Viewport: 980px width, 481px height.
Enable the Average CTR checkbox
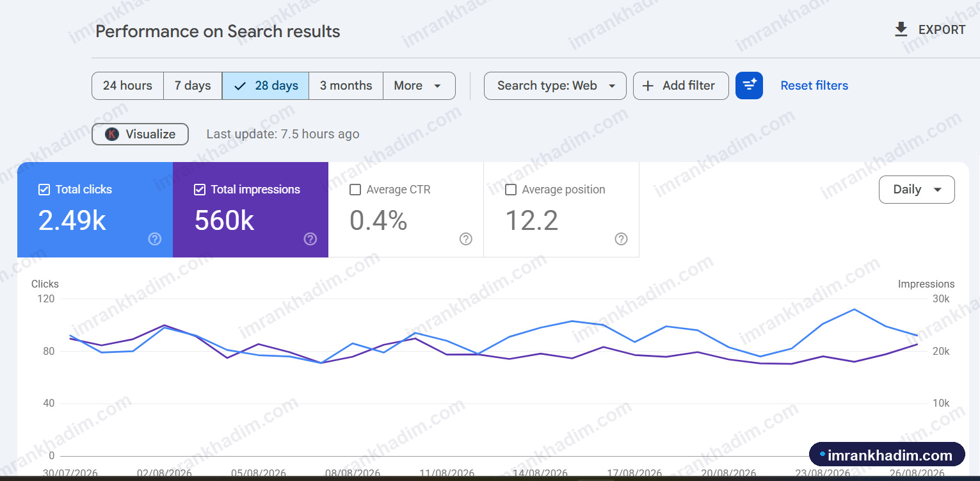(x=355, y=190)
